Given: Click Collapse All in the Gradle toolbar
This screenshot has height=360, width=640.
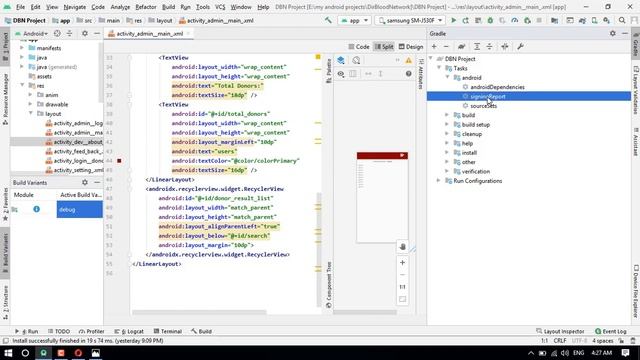Looking at the screenshot, I should click(x=489, y=47).
